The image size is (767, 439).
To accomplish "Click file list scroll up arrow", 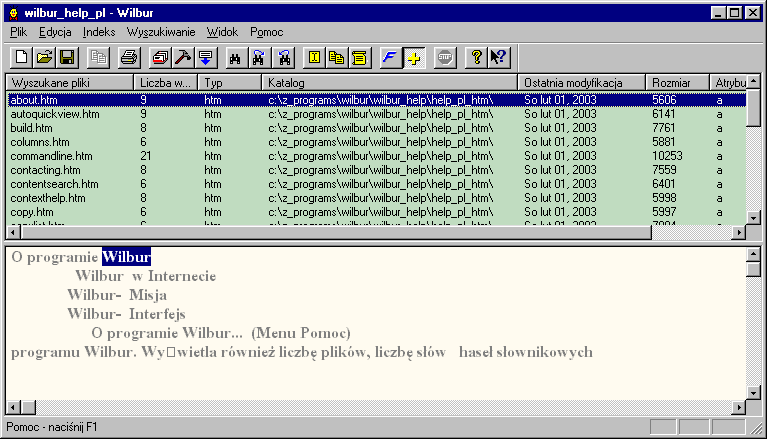I will (753, 82).
